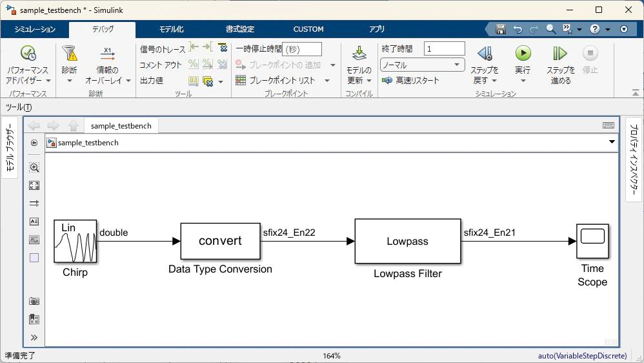Expand the palette with the double-chevron
Image resolution: width=644 pixels, height=363 pixels.
pyautogui.click(x=34, y=338)
